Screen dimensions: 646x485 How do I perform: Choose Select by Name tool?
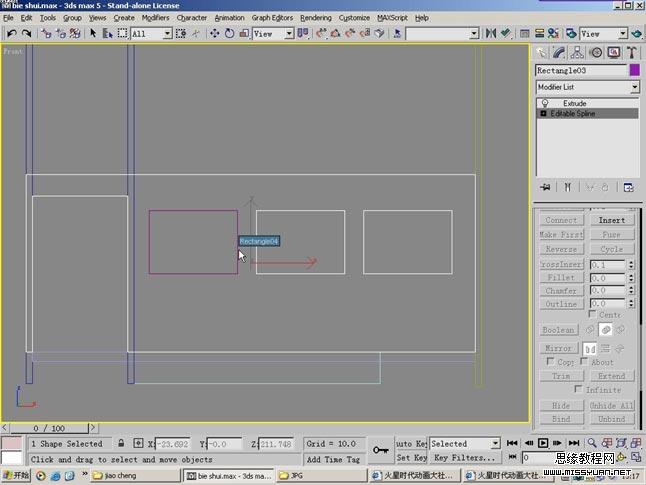pyautogui.click(x=108, y=33)
